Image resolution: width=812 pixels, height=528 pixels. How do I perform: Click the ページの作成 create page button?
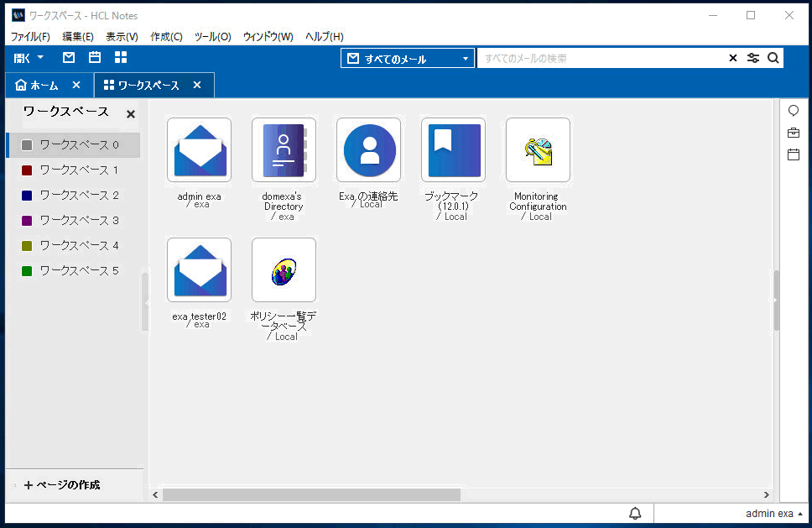[x=62, y=485]
